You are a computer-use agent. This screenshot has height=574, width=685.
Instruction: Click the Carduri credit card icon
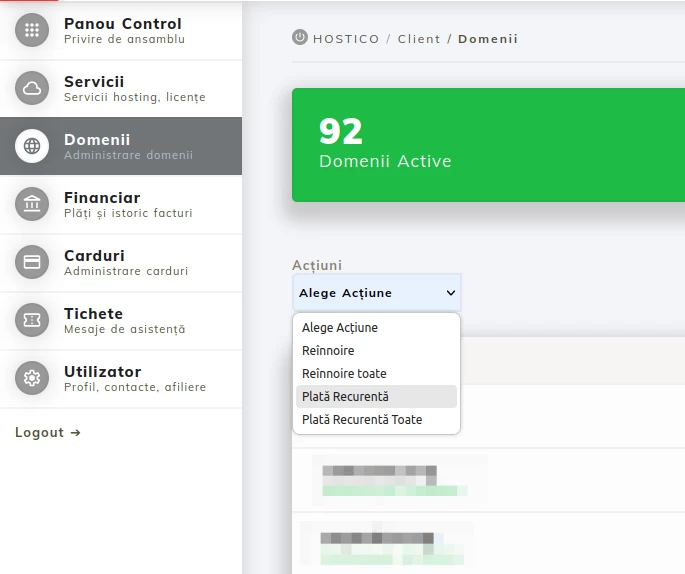pos(32,262)
